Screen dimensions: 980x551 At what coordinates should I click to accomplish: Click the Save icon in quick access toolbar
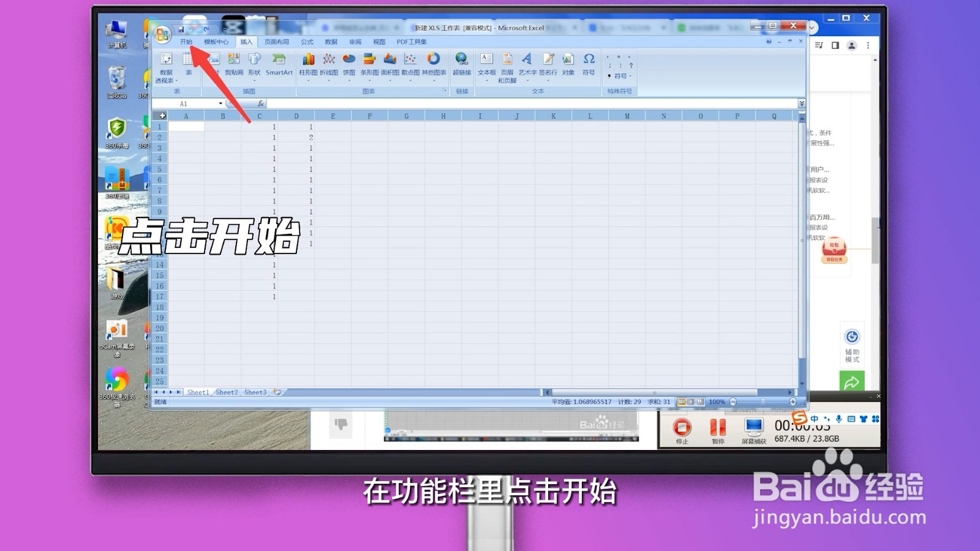pos(181,29)
